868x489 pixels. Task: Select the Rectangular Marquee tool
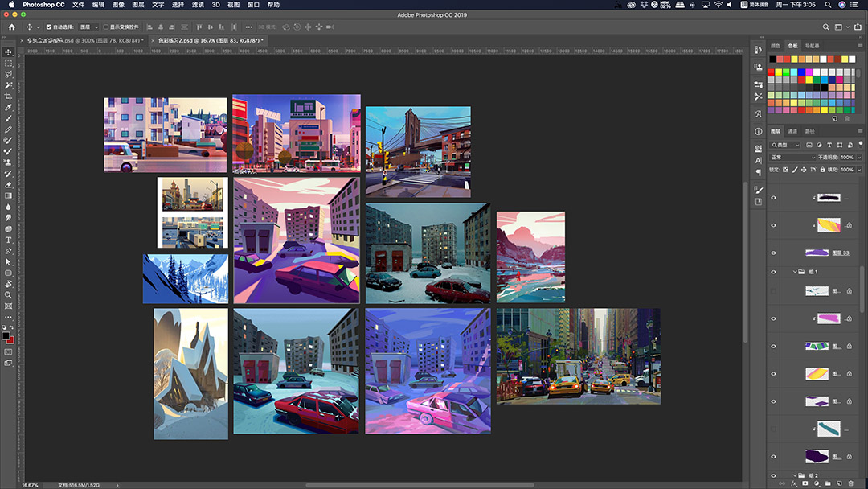(9, 64)
